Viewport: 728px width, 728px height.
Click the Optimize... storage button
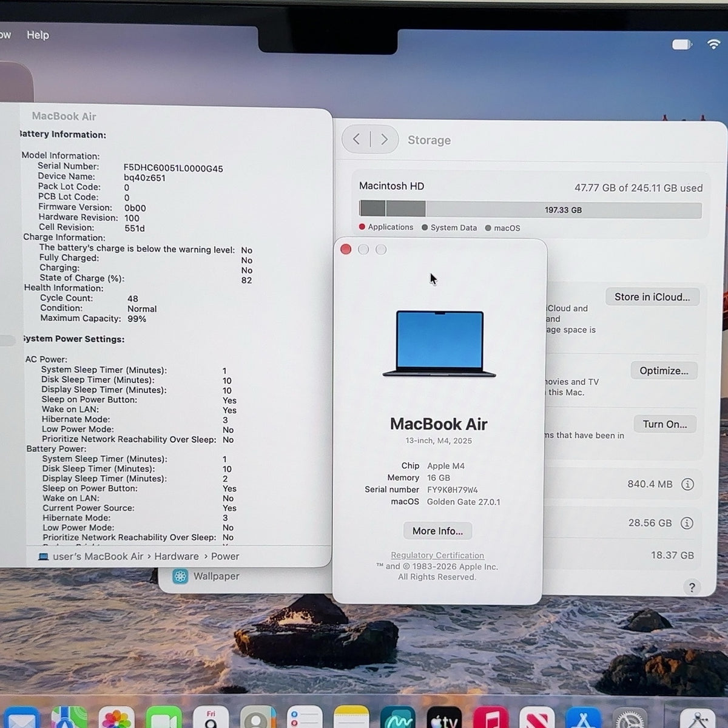click(664, 371)
